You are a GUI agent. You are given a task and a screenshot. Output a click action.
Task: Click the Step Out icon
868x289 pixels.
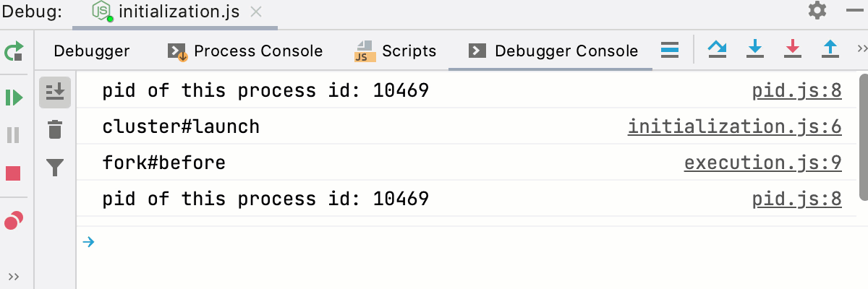pos(830,50)
